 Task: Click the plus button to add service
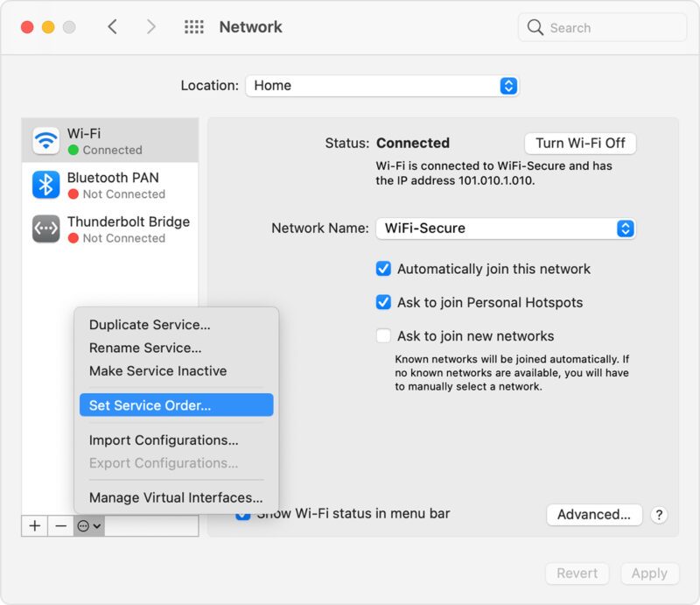tap(35, 526)
